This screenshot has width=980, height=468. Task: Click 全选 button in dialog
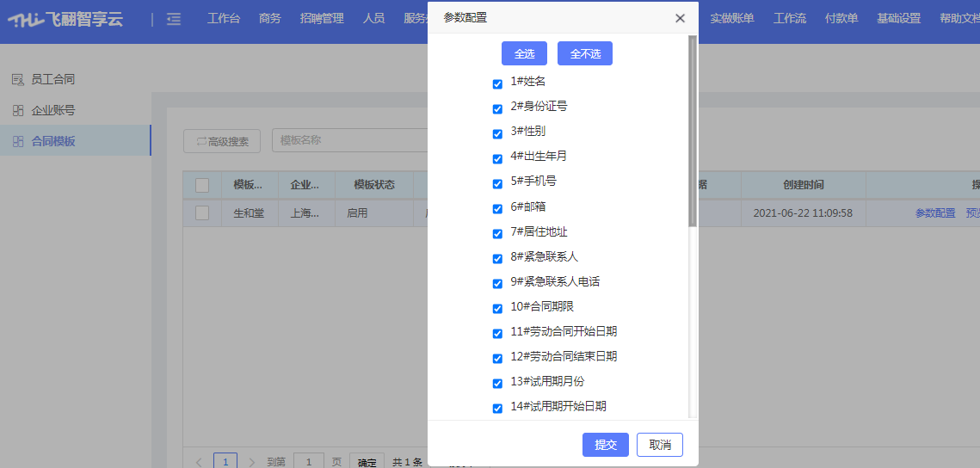[x=524, y=53]
